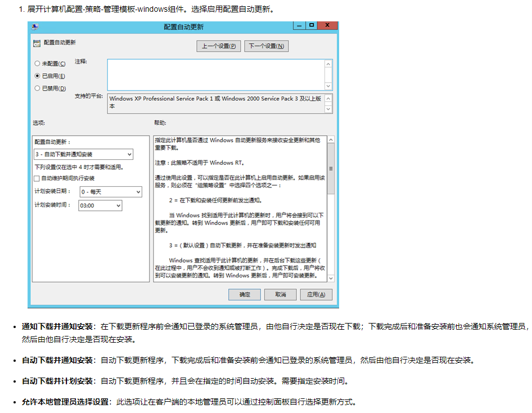Click the bold heading '自动下载并计划安装'
532x413 pixels.
(57, 381)
